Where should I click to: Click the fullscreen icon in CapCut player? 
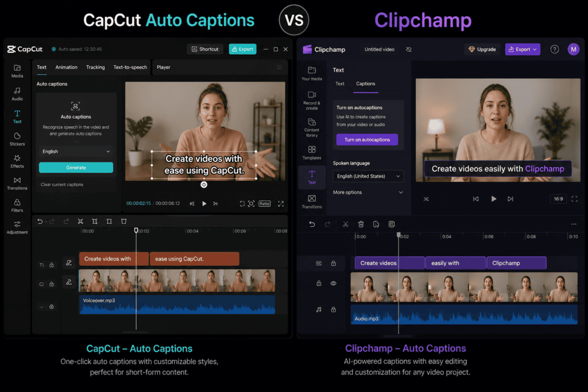click(x=280, y=204)
